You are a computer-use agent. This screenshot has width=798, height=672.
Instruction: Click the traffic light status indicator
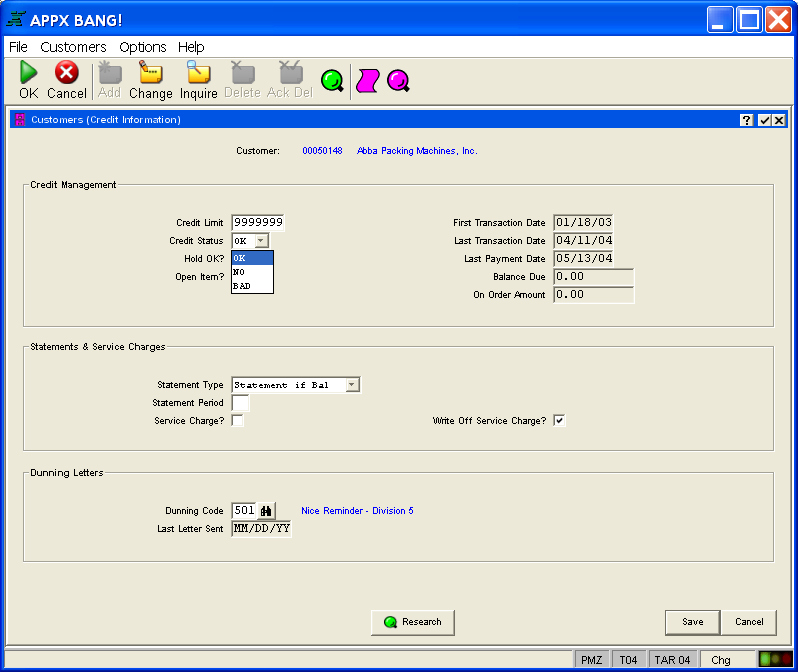click(775, 659)
